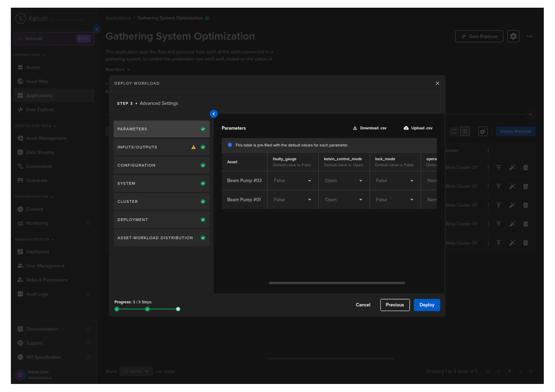555x392 pixels.
Task: Open the Cluster settings section
Action: click(x=161, y=202)
